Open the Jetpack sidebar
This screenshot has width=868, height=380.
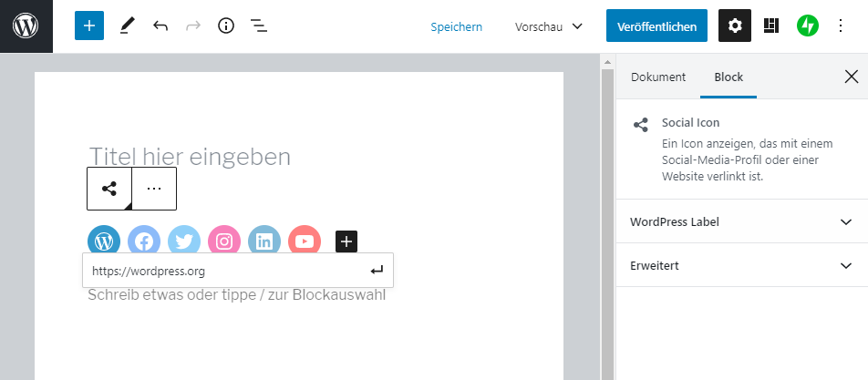pos(807,26)
